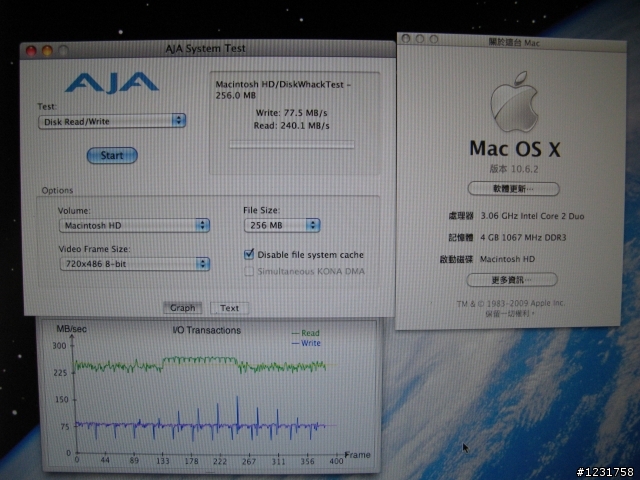Image resolution: width=640 pixels, height=480 pixels.
Task: Open the Test type dropdown
Action: pyautogui.click(x=112, y=121)
